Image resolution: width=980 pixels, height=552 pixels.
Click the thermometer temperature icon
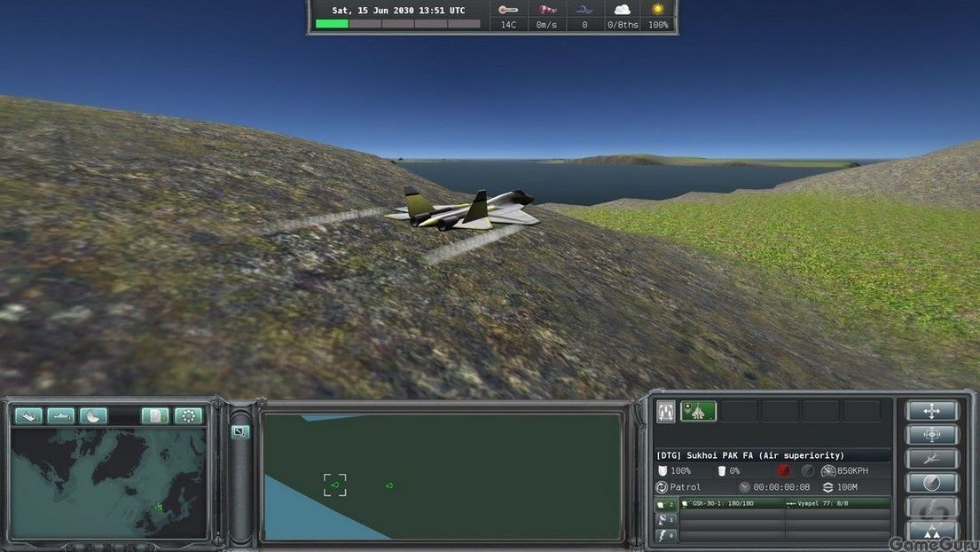[x=508, y=10]
